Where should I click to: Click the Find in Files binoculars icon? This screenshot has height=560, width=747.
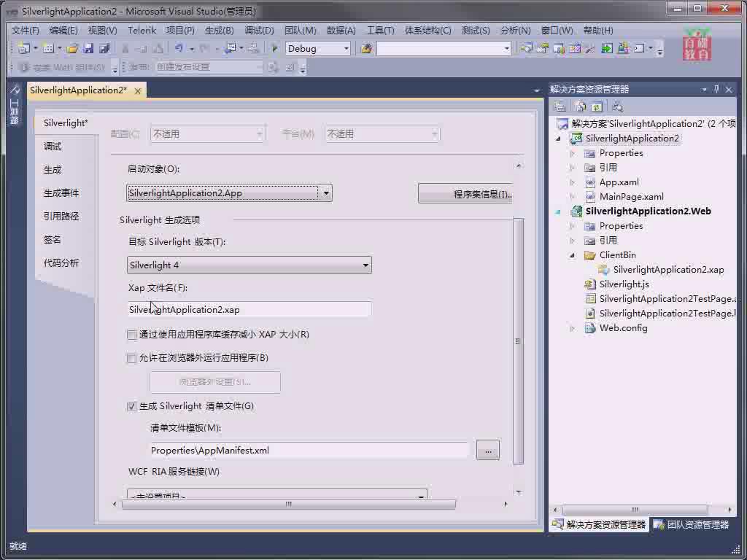click(366, 48)
